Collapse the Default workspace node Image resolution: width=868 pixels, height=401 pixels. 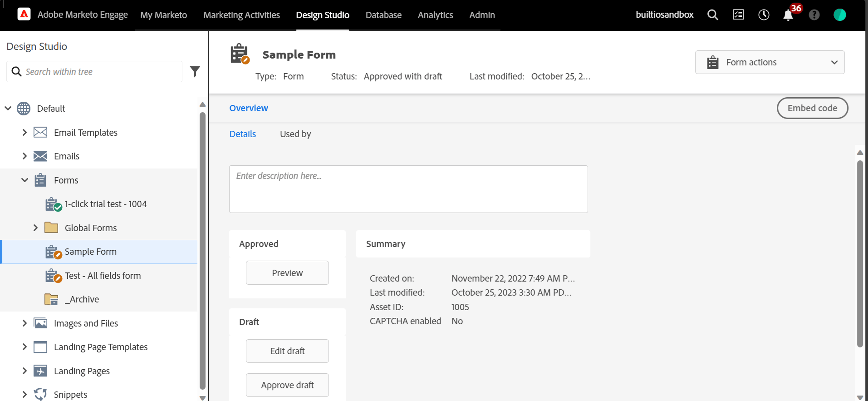pos(8,108)
